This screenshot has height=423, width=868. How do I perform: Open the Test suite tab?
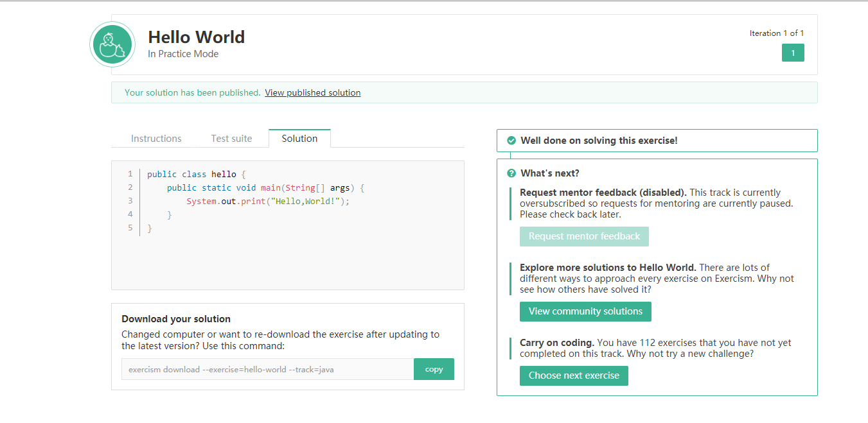click(x=231, y=139)
